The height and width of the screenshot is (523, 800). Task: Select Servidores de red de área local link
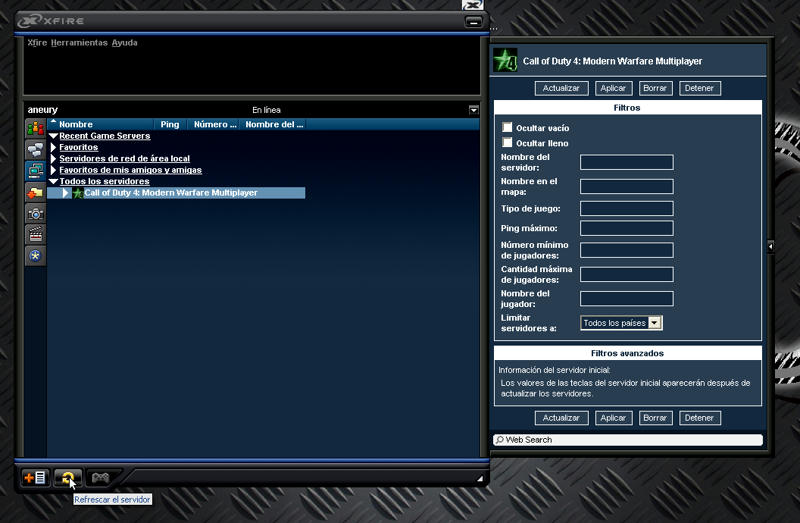coord(124,159)
